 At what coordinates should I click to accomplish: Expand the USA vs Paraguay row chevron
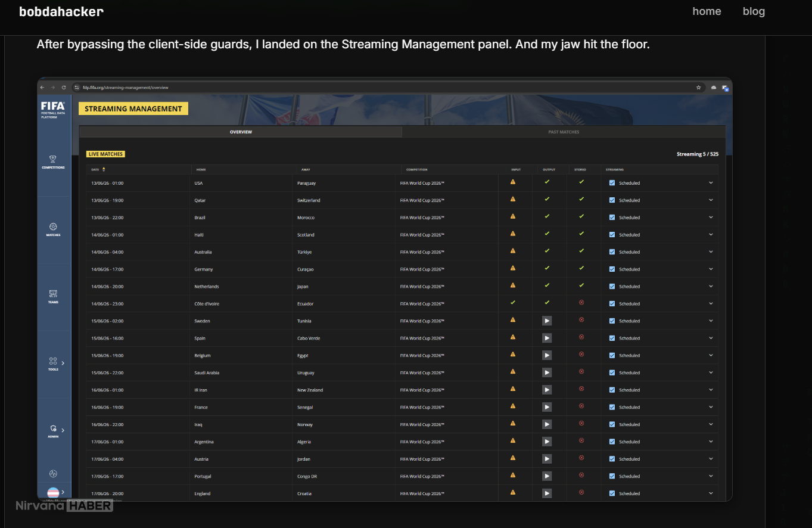click(711, 183)
